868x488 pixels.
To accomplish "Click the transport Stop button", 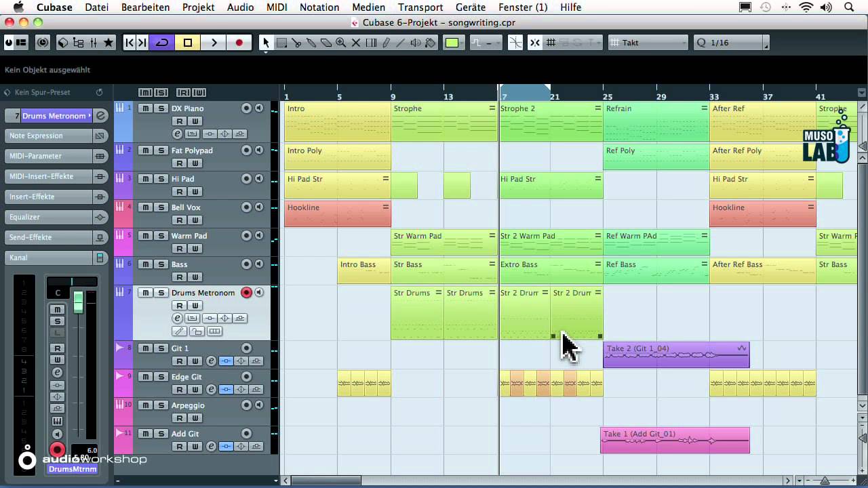I will pyautogui.click(x=188, y=43).
